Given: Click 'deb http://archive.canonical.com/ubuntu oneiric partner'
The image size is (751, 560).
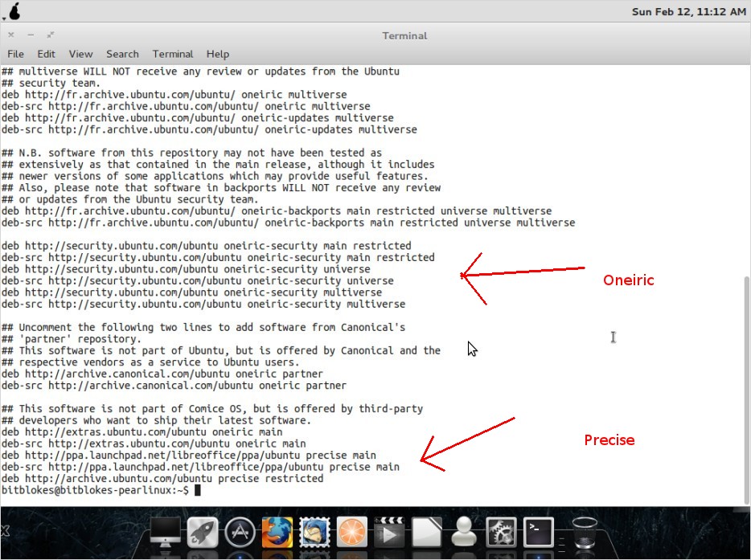Looking at the screenshot, I should tap(162, 374).
